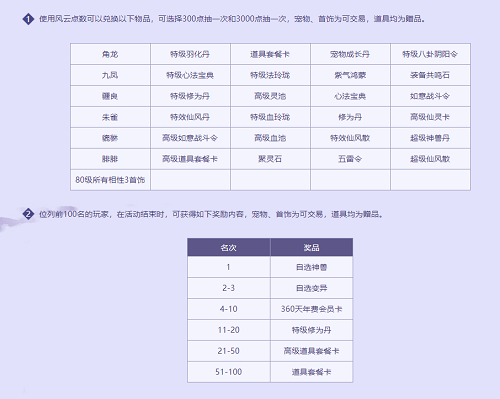Click the 80级所有相性3首饰 cell
Image resolution: width=500 pixels, height=399 pixels.
point(110,180)
